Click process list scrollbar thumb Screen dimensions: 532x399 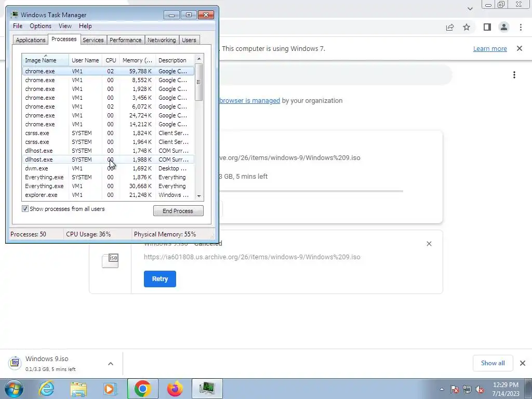pyautogui.click(x=199, y=82)
